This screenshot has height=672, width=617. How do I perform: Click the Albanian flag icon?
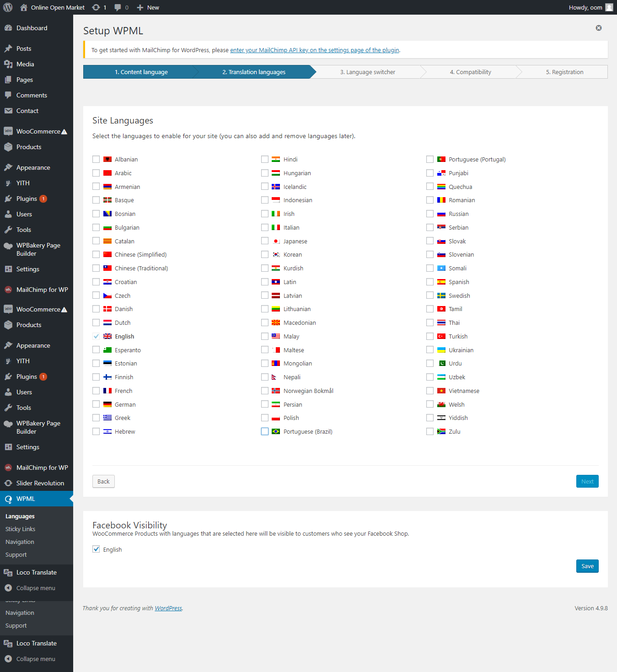click(107, 159)
